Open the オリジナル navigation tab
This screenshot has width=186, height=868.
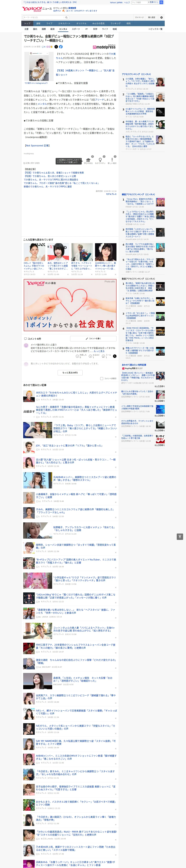tap(81, 23)
